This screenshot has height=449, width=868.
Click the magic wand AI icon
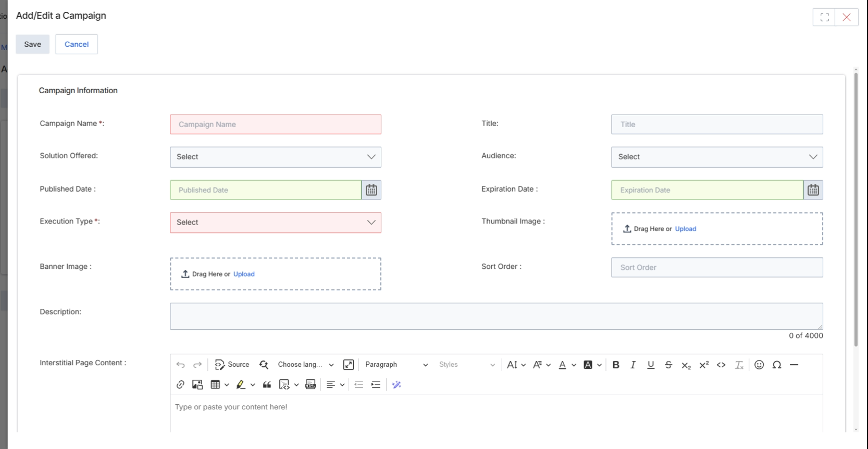pyautogui.click(x=396, y=384)
